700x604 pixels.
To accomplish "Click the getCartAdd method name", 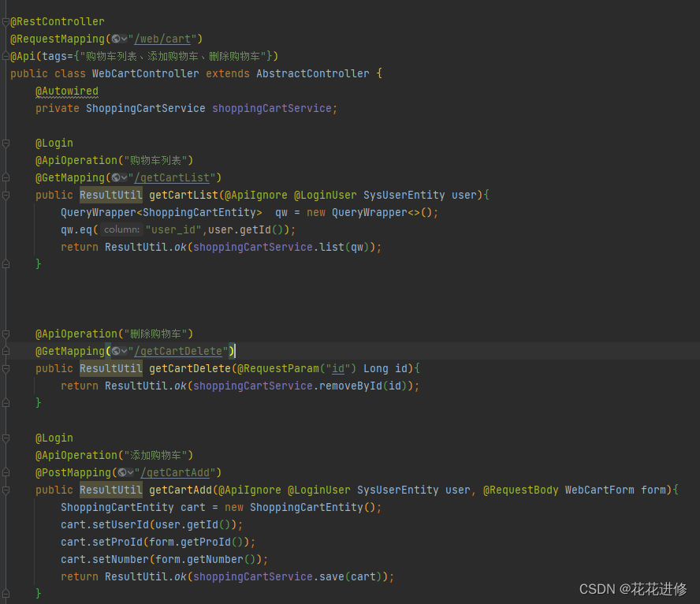I will (181, 490).
